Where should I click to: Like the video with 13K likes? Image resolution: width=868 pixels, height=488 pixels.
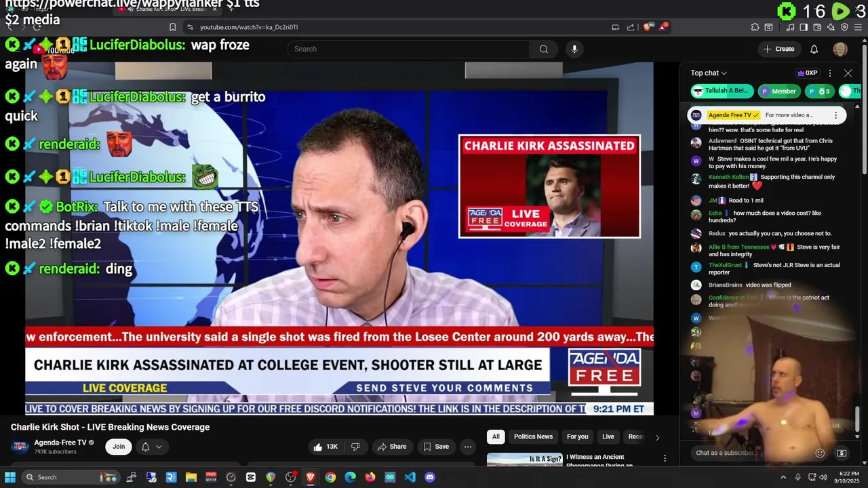coord(325,447)
